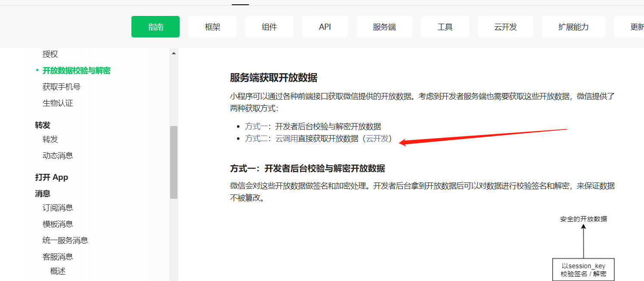Click the 消息 section heading
This screenshot has width=644, height=281.
click(43, 194)
